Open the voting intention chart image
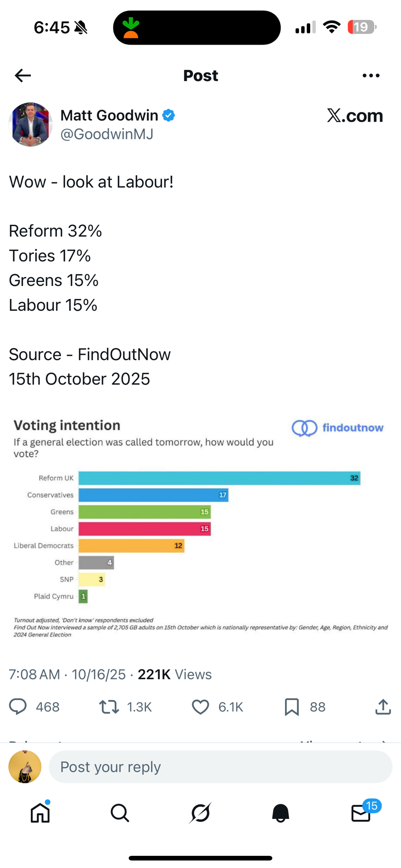The height and width of the screenshot is (868, 401). pyautogui.click(x=200, y=527)
